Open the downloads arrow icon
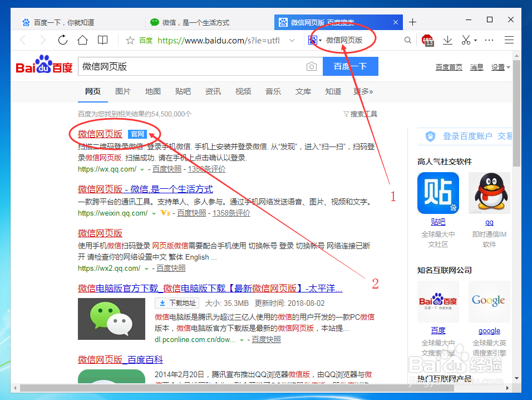Viewport: 532px width, 400px height. pyautogui.click(x=447, y=41)
